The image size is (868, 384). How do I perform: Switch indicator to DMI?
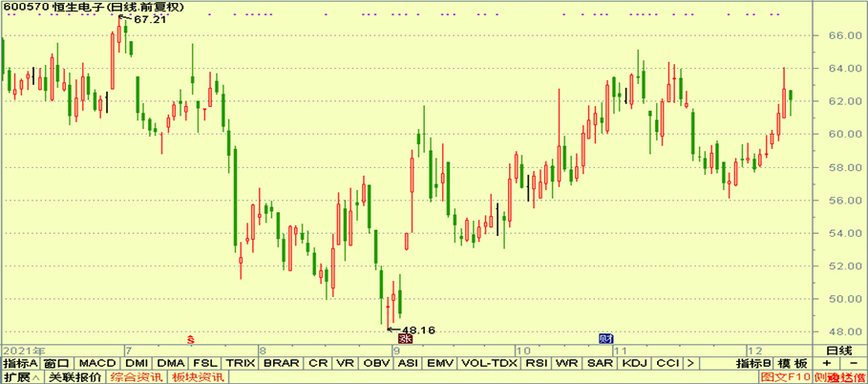click(137, 364)
